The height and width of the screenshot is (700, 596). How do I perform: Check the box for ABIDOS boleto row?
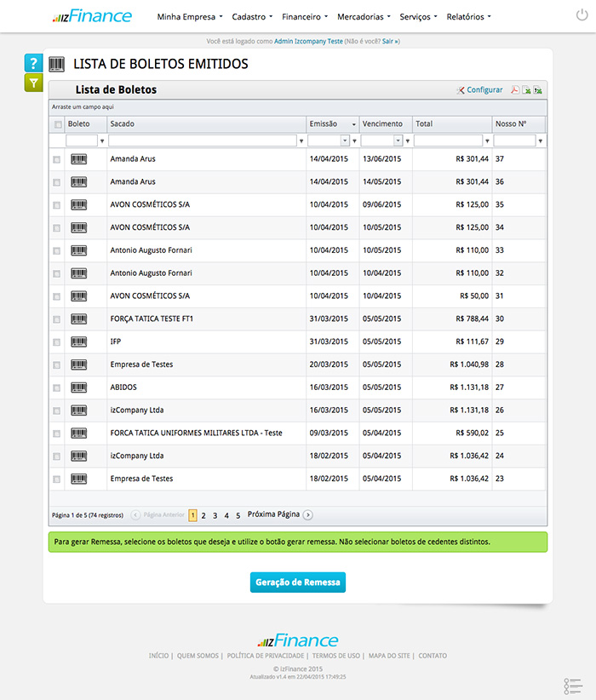pos(57,387)
